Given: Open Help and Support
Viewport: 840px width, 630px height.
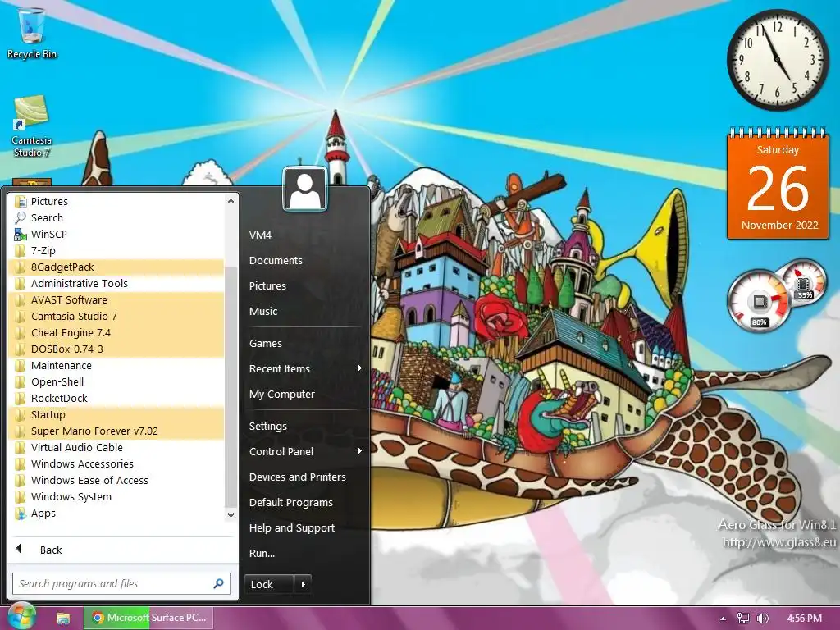Looking at the screenshot, I should (x=305, y=527).
